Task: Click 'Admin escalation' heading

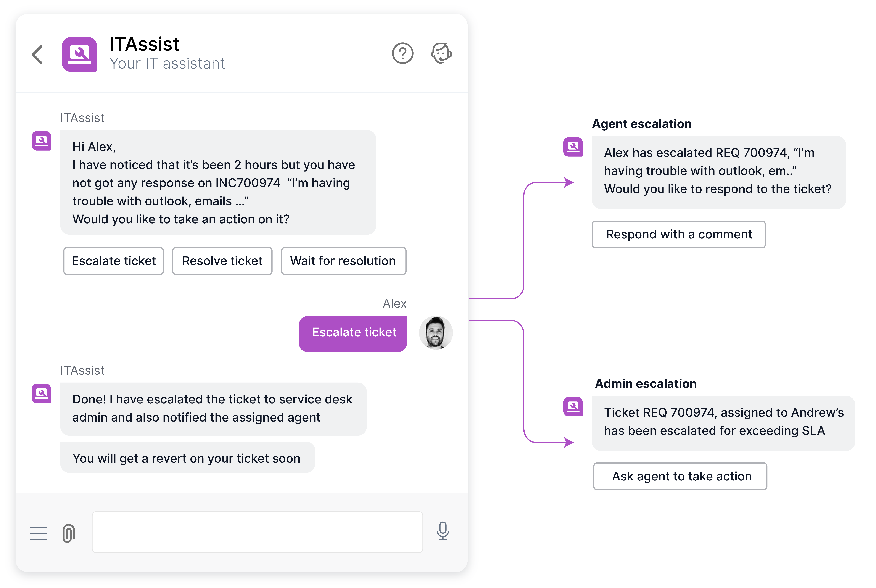Action: coord(646,384)
